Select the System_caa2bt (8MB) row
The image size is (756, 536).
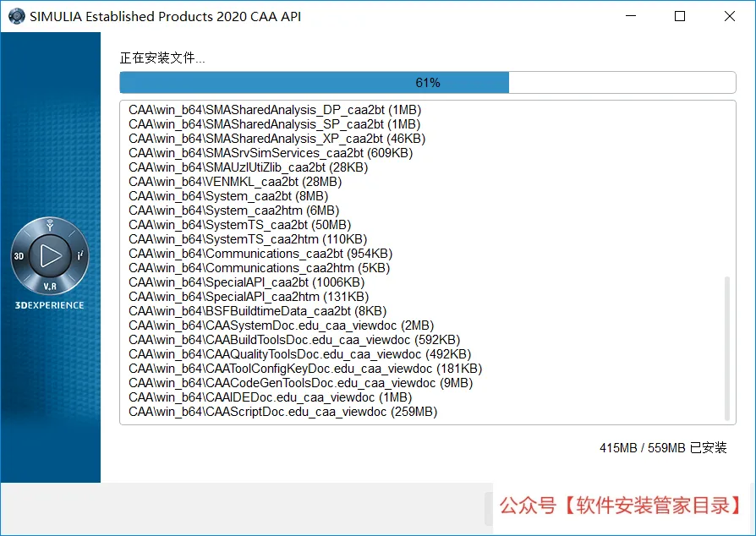point(228,196)
